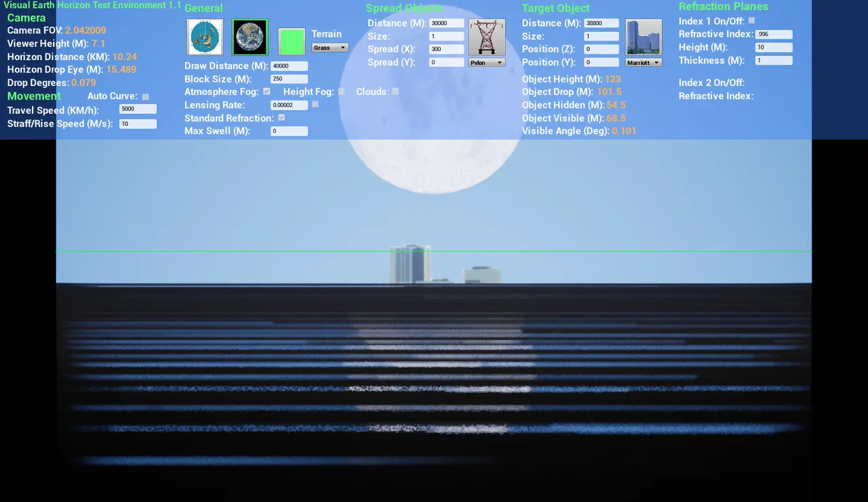The height and width of the screenshot is (502, 868).
Task: Toggle the Lensing Rate checkbox
Action: (315, 104)
